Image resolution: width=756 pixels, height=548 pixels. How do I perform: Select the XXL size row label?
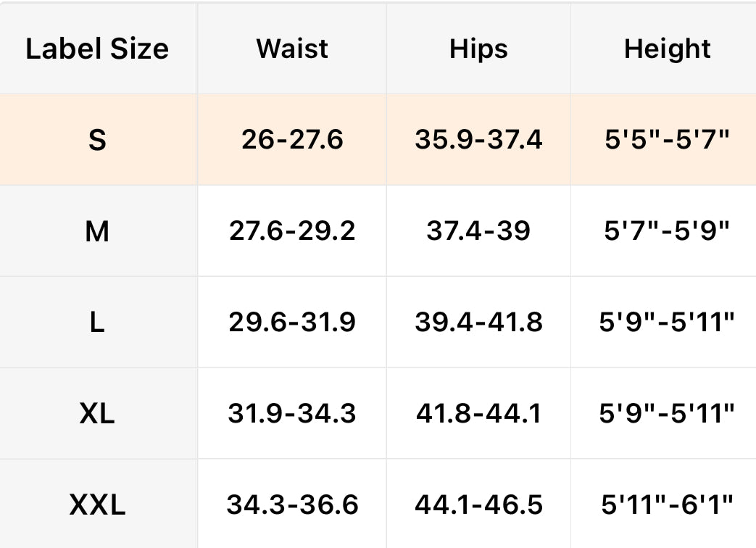(97, 505)
